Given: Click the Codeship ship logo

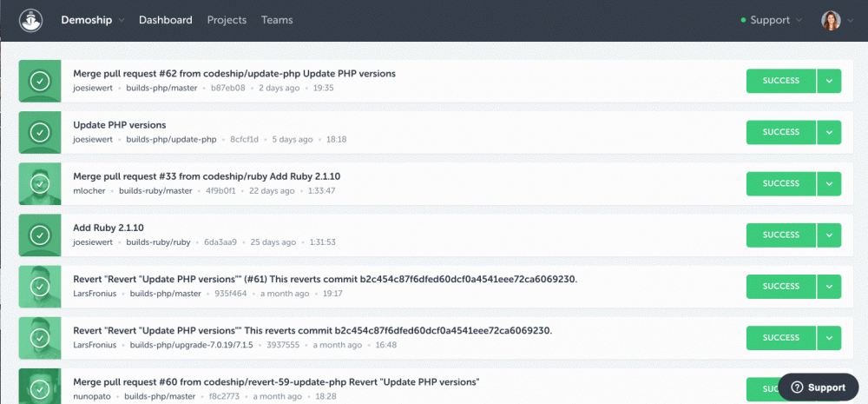Looking at the screenshot, I should (31, 20).
